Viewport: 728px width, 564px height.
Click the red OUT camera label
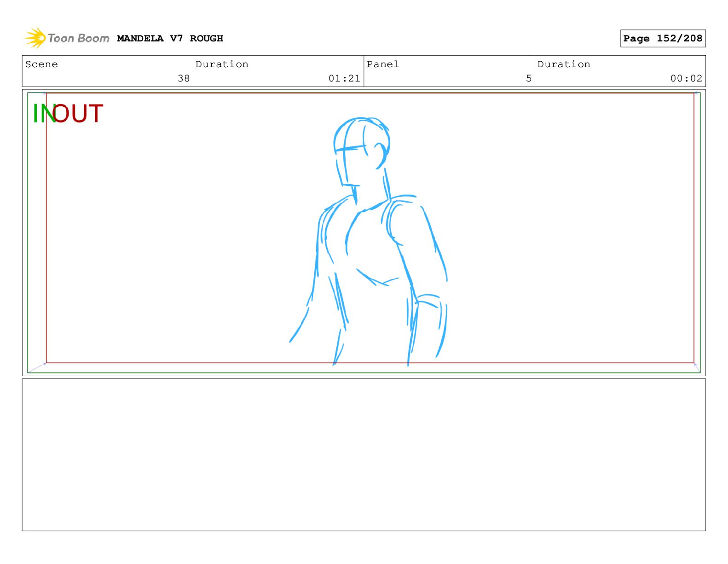pos(77,113)
